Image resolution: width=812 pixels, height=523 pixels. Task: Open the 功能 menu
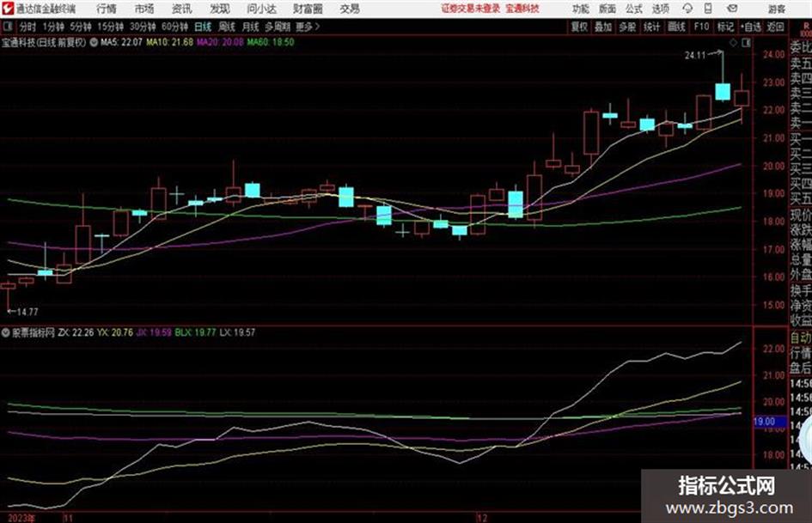point(581,9)
